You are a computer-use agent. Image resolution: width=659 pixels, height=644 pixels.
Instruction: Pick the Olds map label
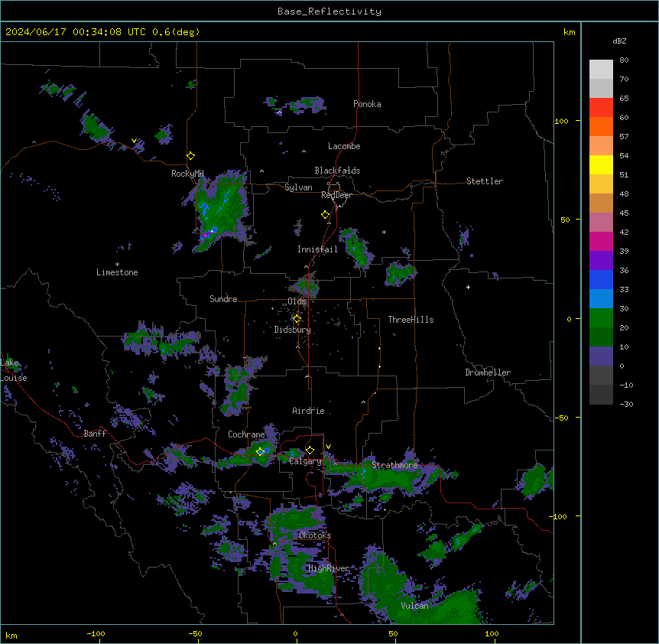tap(297, 301)
